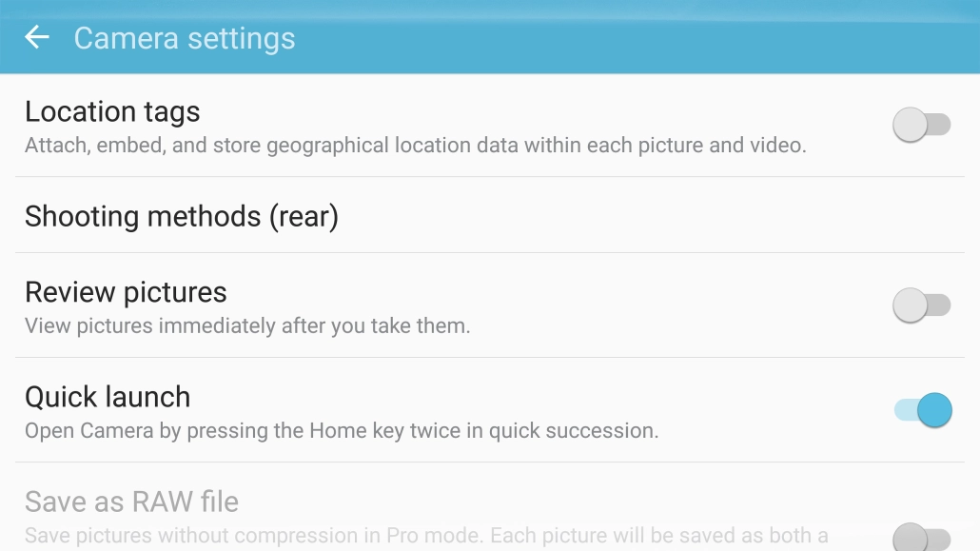Tap the Review pictures heading

pos(126,292)
